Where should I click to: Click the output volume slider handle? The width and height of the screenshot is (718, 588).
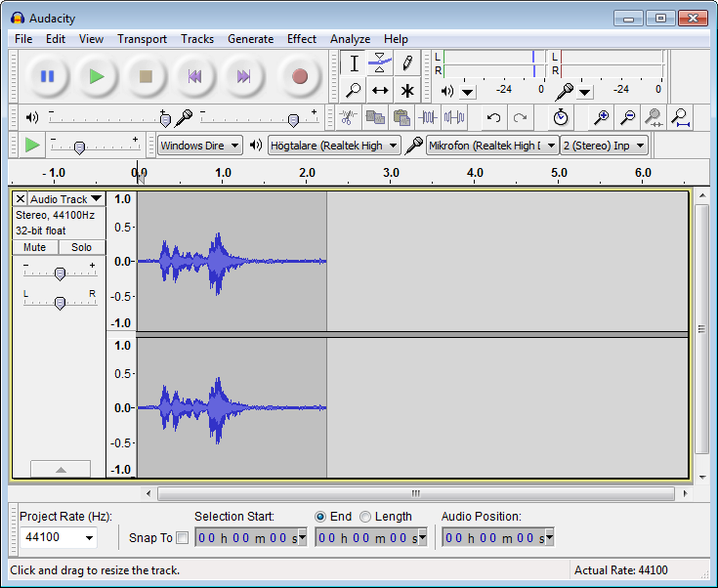point(165,120)
